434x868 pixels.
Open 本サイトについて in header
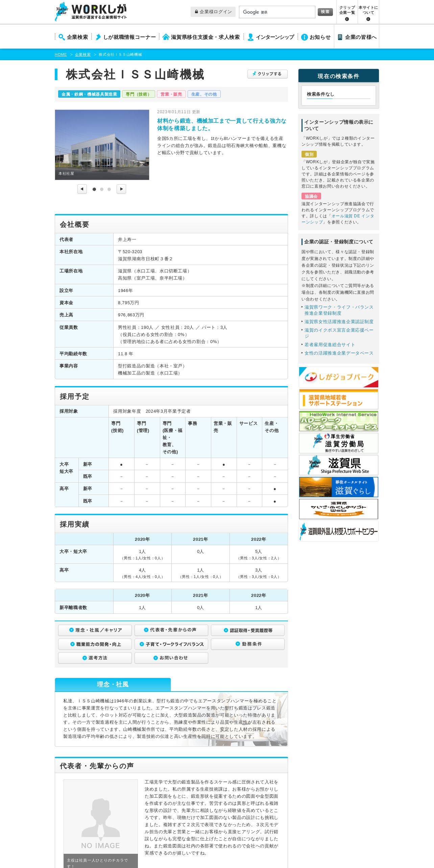[x=368, y=13]
